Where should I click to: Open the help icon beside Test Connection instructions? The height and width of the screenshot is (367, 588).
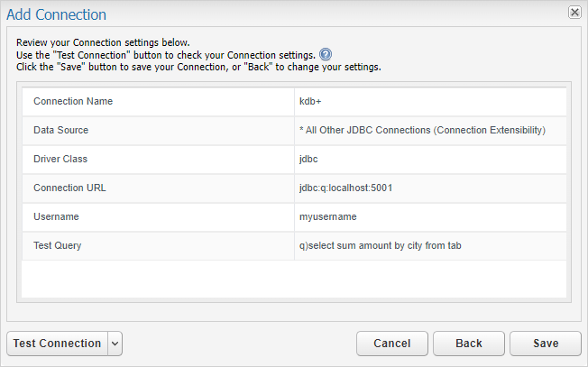point(326,54)
